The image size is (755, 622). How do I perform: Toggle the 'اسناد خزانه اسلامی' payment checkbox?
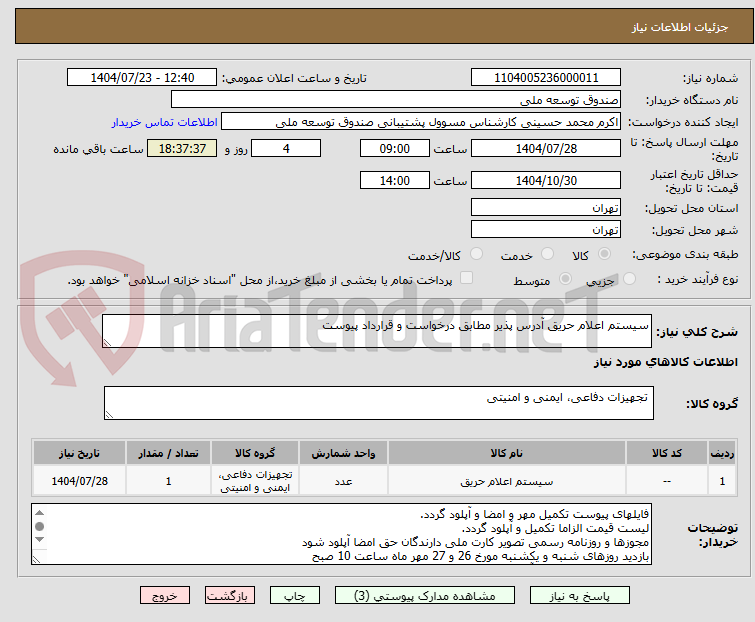point(466,278)
